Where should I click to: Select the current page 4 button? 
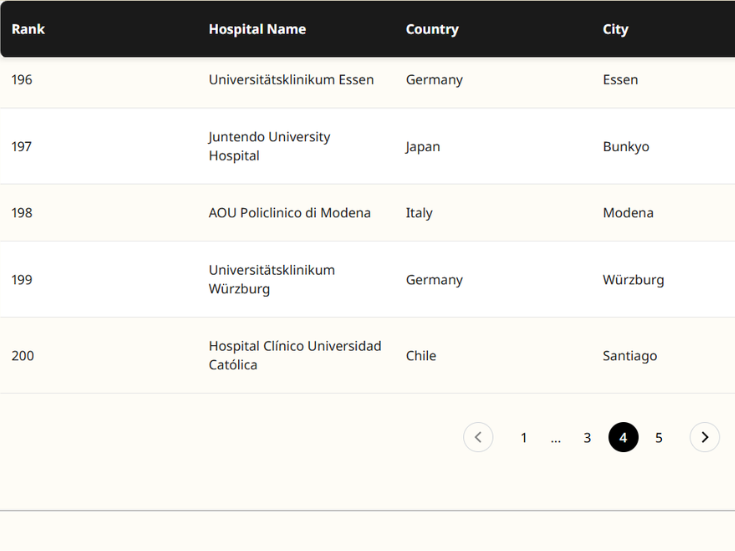tap(623, 438)
